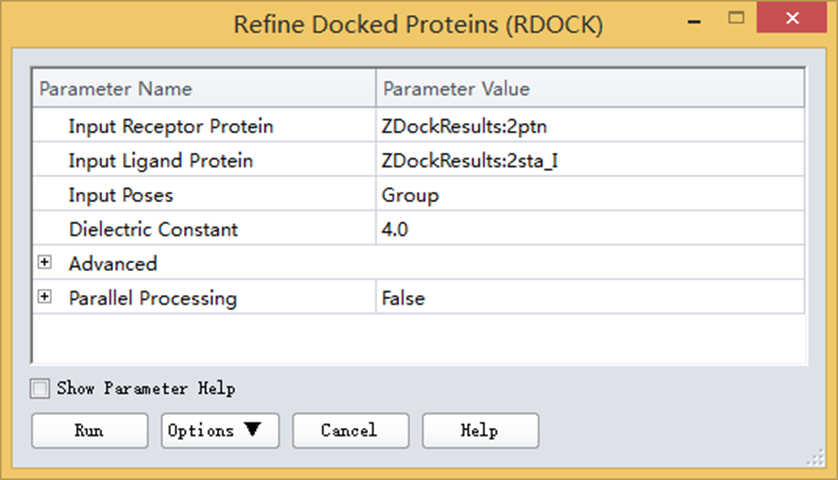Click the Run button
This screenshot has width=838, height=480.
89,431
